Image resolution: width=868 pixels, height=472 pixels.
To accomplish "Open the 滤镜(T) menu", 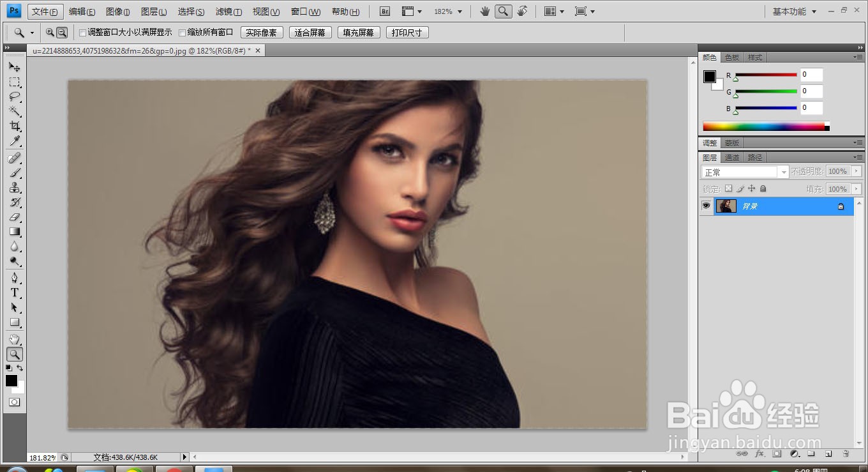I will pos(228,11).
